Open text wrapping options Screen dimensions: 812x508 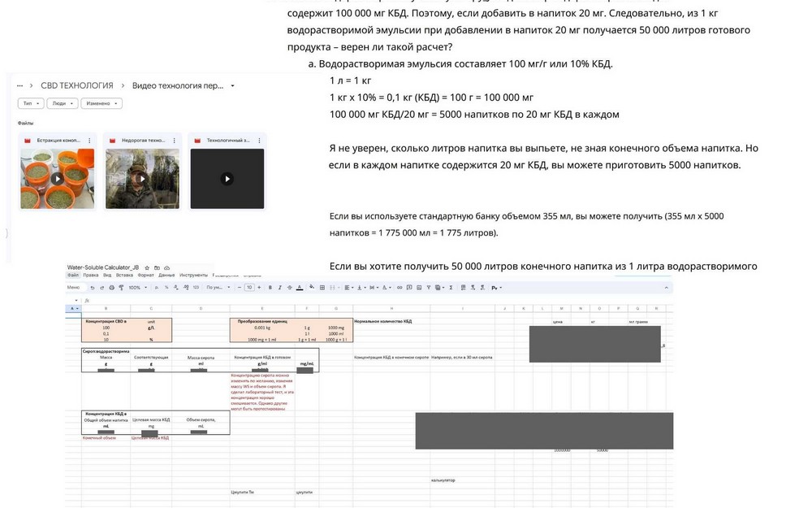tap(373, 288)
